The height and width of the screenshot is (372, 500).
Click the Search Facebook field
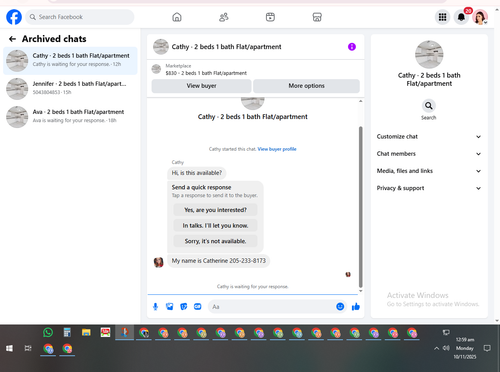point(80,17)
